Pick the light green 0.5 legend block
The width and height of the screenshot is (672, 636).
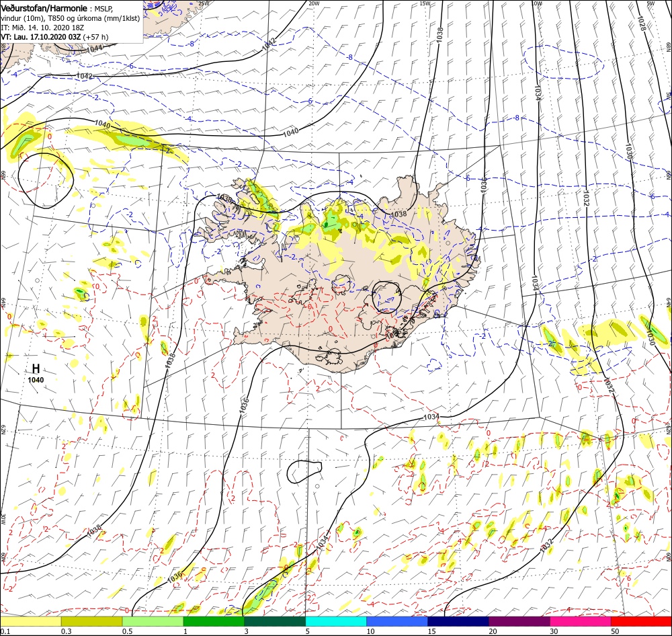point(153,621)
